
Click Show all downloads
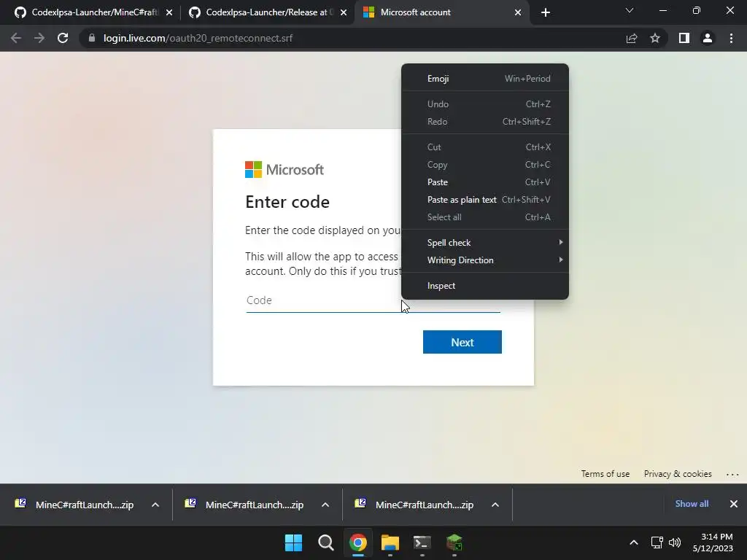point(692,504)
